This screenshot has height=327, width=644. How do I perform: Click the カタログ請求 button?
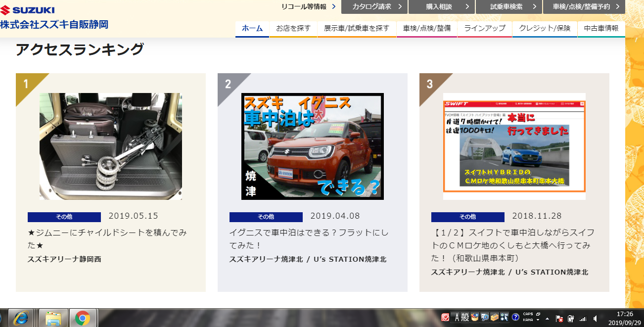pos(374,6)
